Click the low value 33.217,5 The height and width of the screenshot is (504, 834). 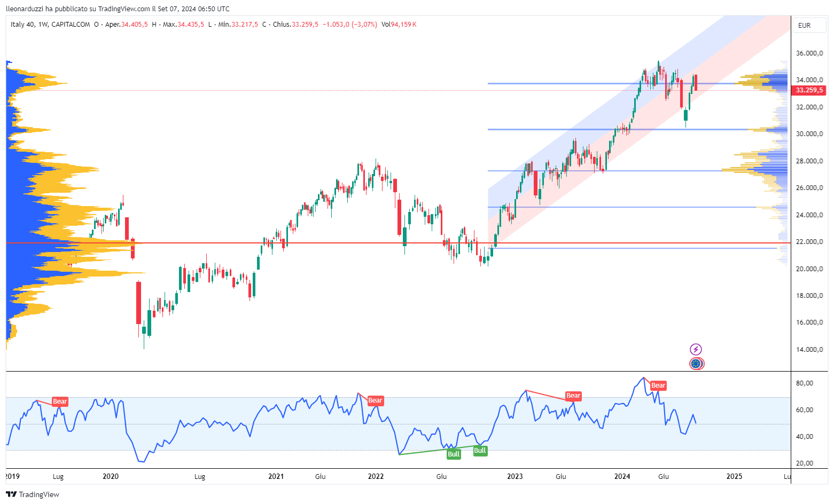click(x=245, y=25)
